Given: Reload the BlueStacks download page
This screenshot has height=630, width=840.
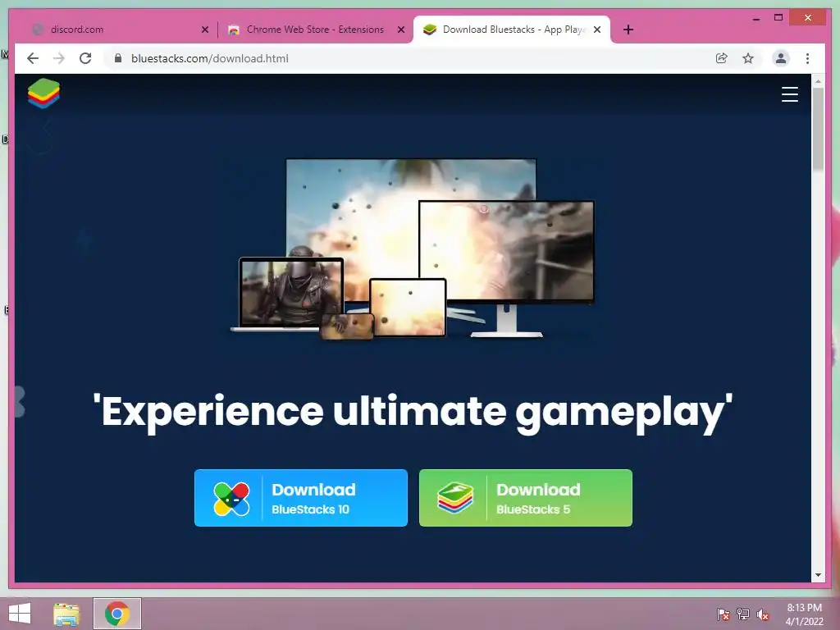Looking at the screenshot, I should point(85,58).
